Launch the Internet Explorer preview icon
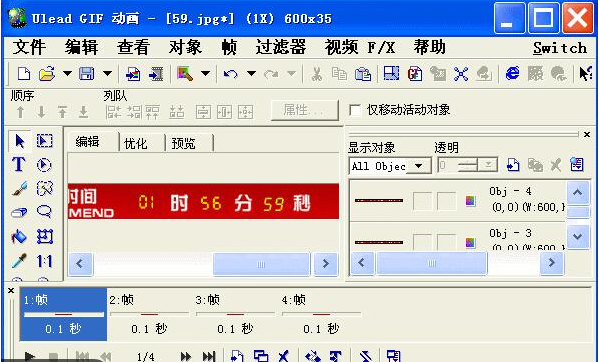The width and height of the screenshot is (600, 362). [512, 73]
